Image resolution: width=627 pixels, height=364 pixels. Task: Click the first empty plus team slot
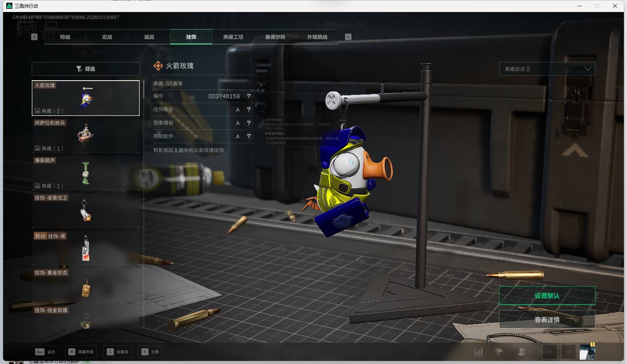[x=549, y=352]
